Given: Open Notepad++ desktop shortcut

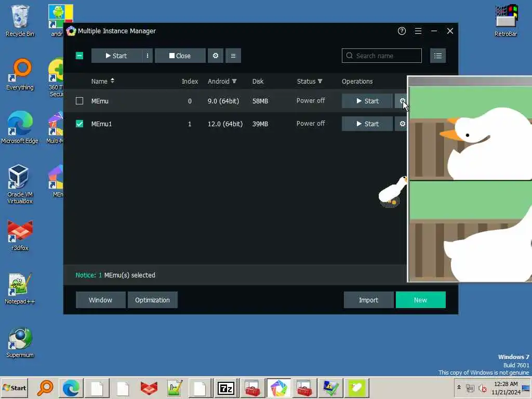Looking at the screenshot, I should coord(20,288).
